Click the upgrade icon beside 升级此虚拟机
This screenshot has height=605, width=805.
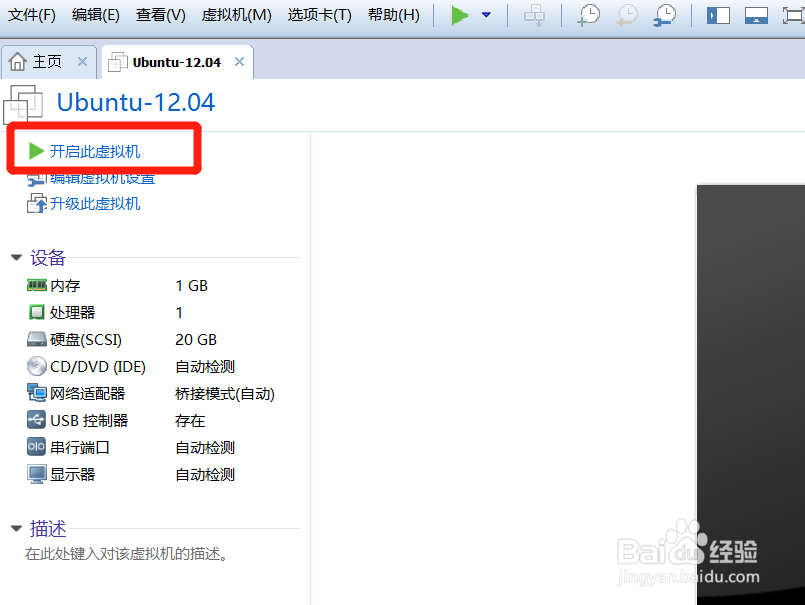tap(36, 203)
